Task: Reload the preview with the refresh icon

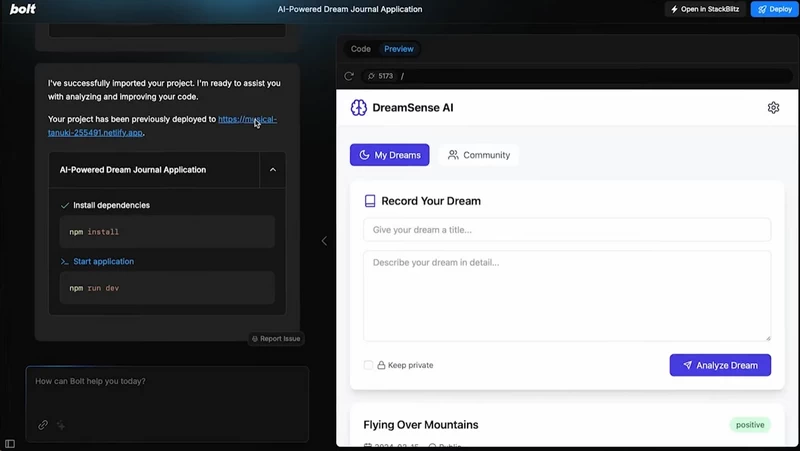Action: [349, 76]
